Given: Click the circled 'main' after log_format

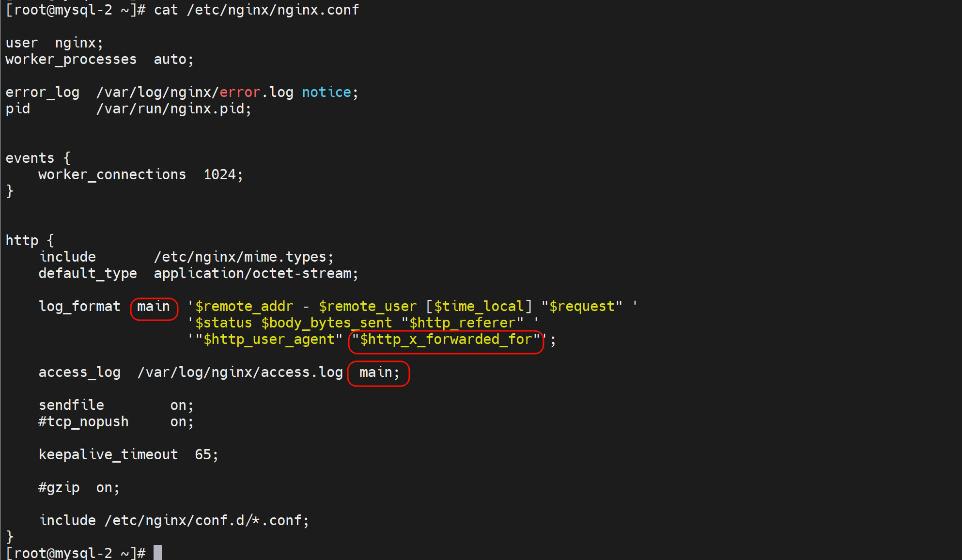Looking at the screenshot, I should tap(154, 307).
